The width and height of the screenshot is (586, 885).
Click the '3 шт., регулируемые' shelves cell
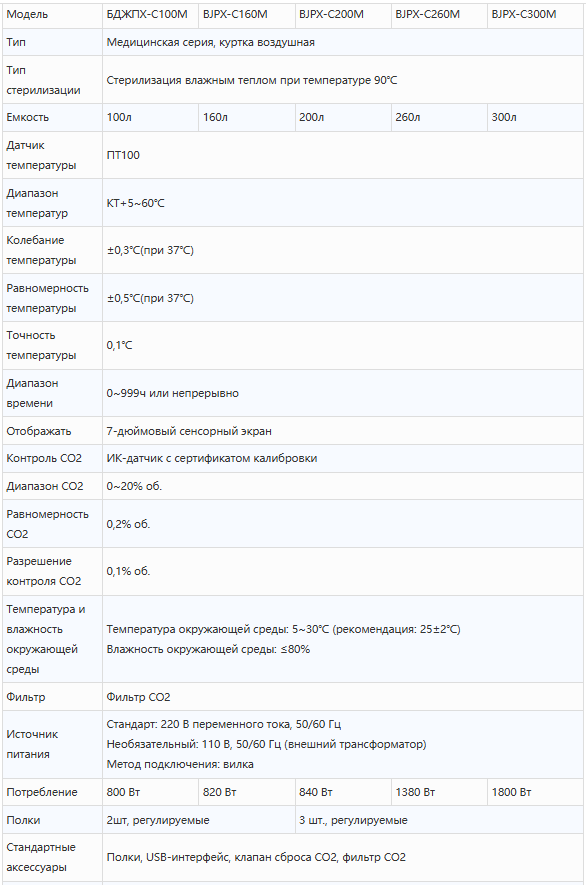[x=439, y=820]
